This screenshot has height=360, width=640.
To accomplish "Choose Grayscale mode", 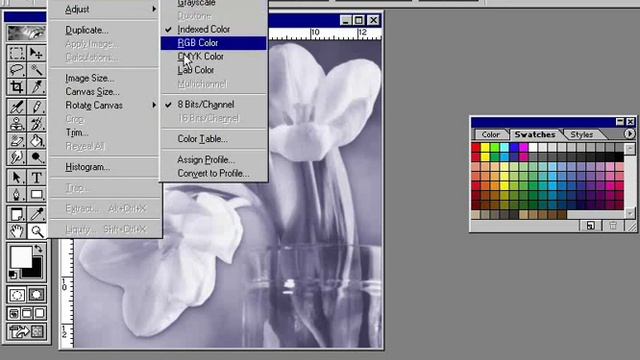I will click(x=213, y=4).
